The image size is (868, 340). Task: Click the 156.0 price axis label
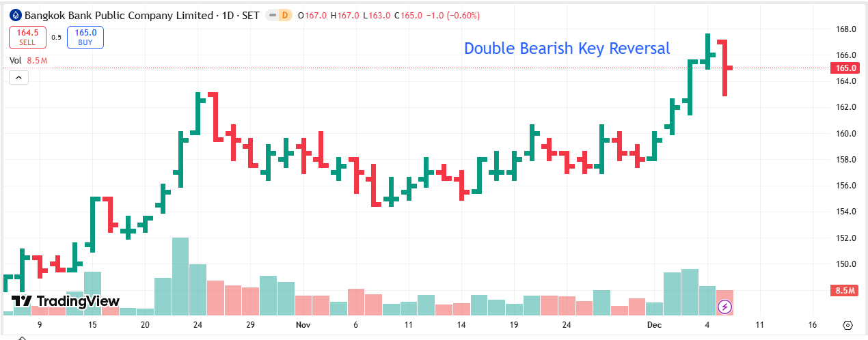[x=846, y=186]
